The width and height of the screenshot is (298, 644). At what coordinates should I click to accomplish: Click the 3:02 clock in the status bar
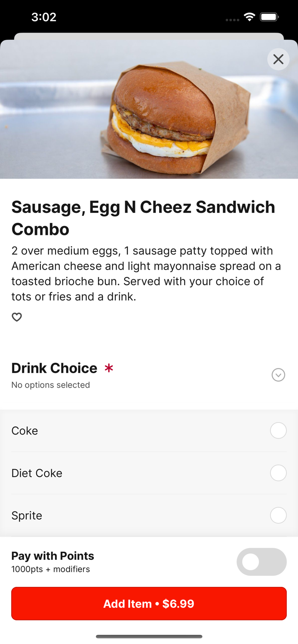(x=44, y=17)
